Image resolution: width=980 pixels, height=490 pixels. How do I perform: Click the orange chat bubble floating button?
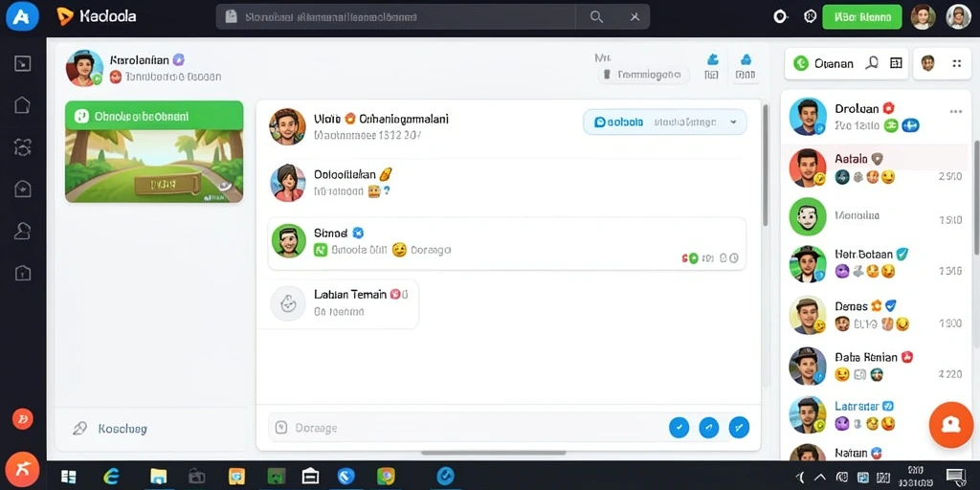[x=950, y=424]
